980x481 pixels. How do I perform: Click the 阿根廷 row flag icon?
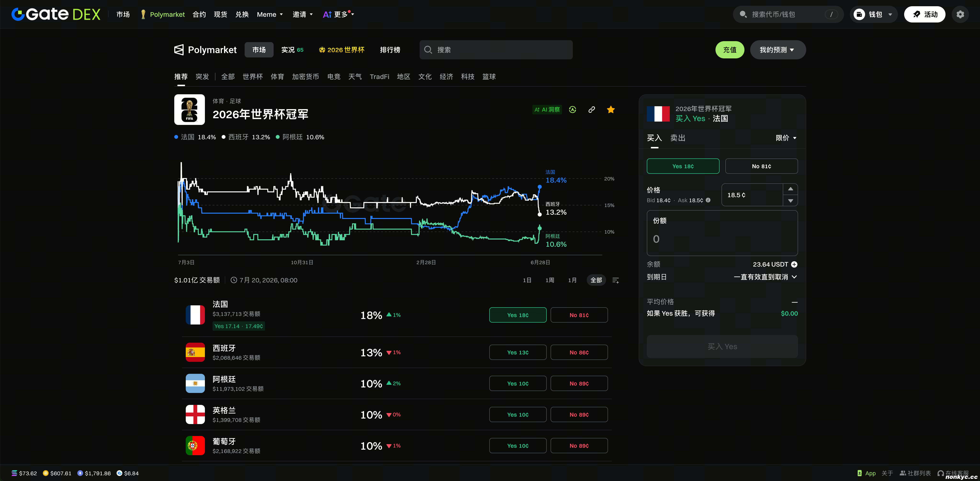pyautogui.click(x=195, y=383)
